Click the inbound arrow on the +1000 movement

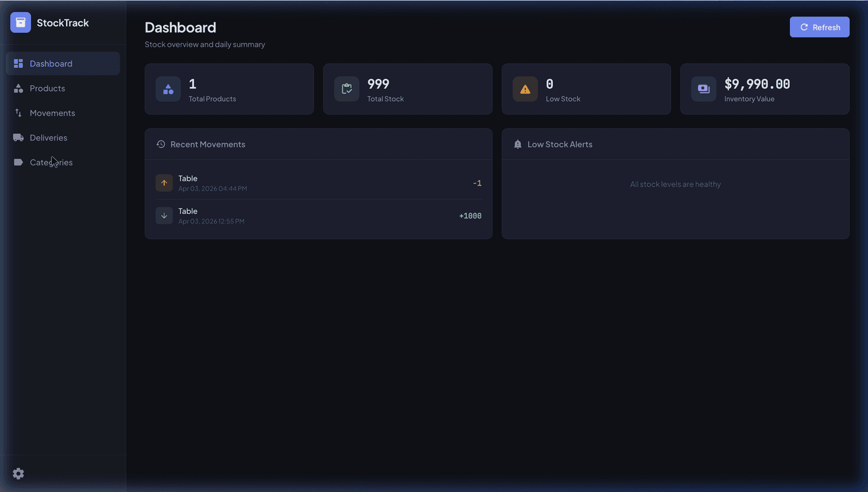coord(164,215)
